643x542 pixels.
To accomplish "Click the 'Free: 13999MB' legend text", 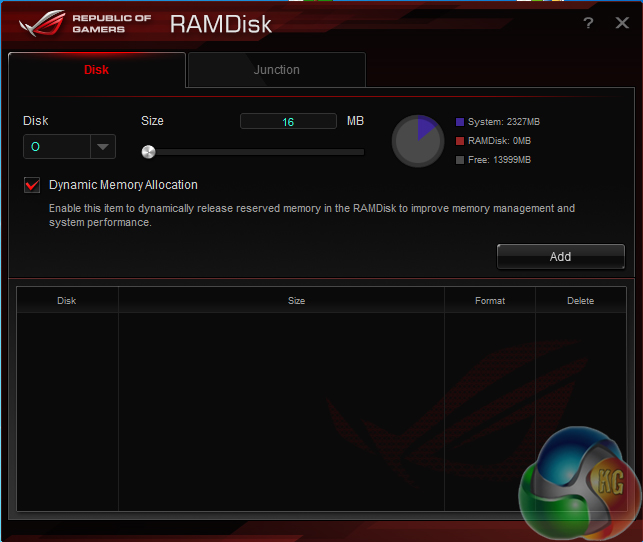I will (499, 160).
